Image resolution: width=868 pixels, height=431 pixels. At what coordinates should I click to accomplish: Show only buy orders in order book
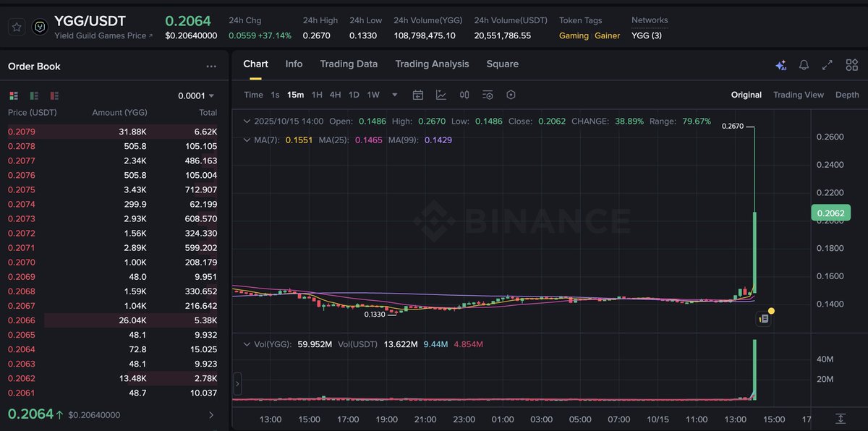pyautogui.click(x=33, y=95)
